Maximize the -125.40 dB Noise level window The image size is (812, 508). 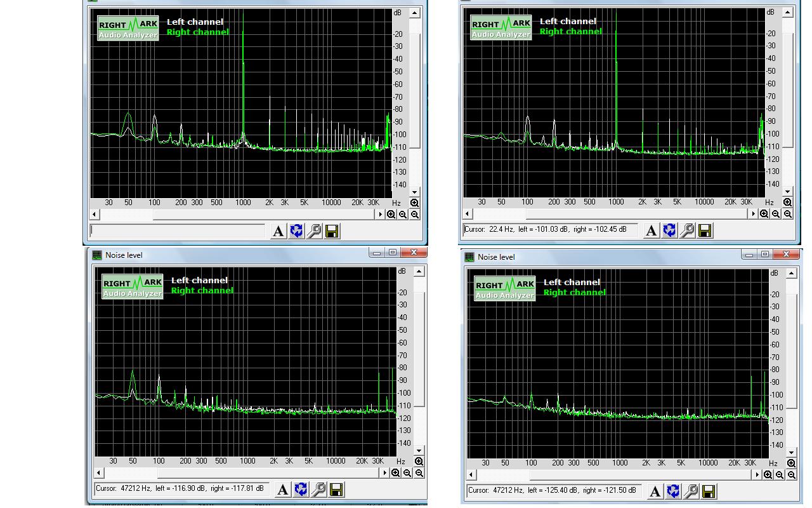pyautogui.click(x=765, y=255)
